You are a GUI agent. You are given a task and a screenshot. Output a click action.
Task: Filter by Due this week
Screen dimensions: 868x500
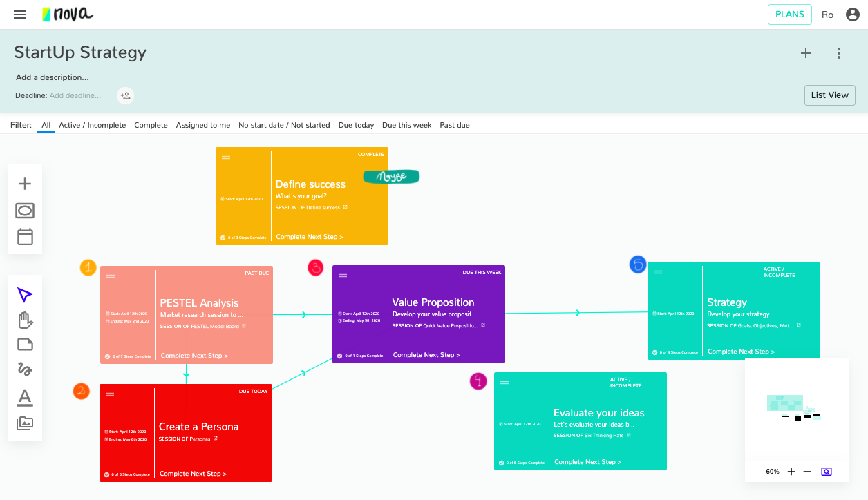(x=406, y=125)
